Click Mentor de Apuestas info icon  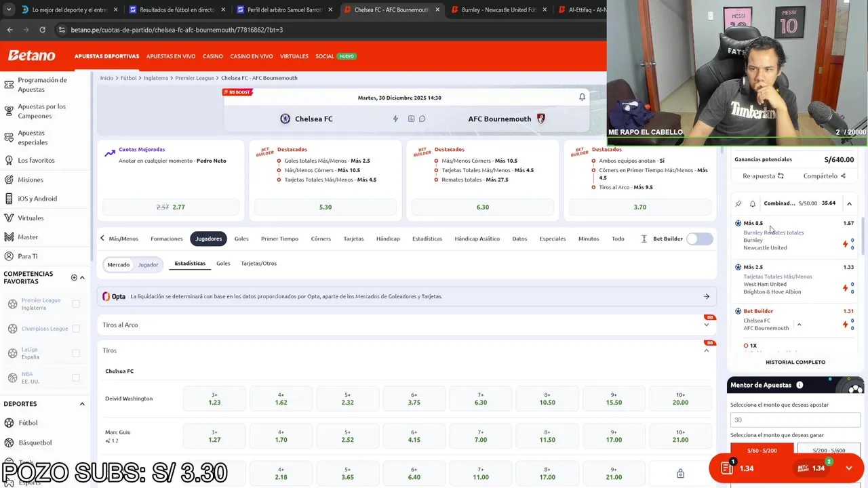[800, 385]
